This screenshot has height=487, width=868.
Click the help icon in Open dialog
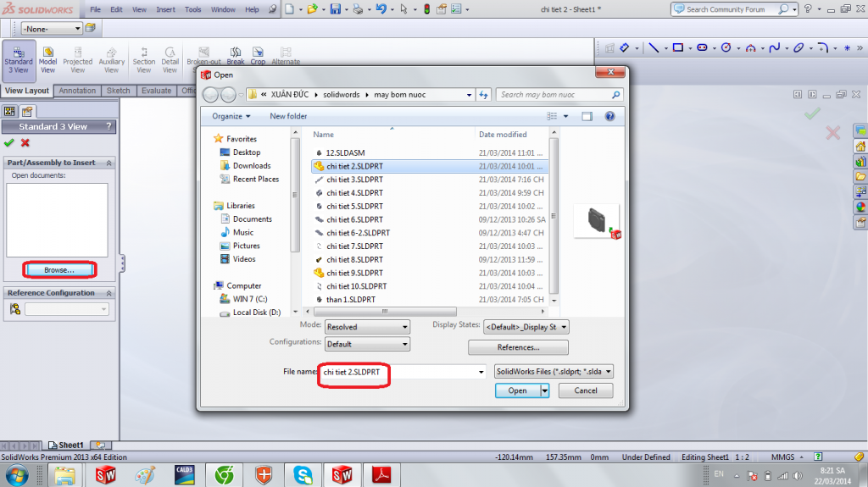[x=609, y=116]
